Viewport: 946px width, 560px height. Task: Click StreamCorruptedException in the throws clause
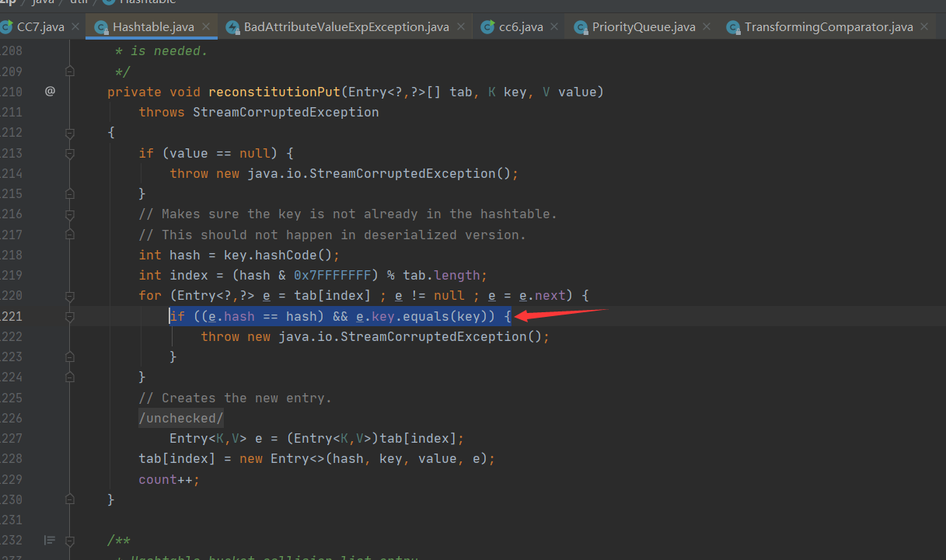[285, 112]
